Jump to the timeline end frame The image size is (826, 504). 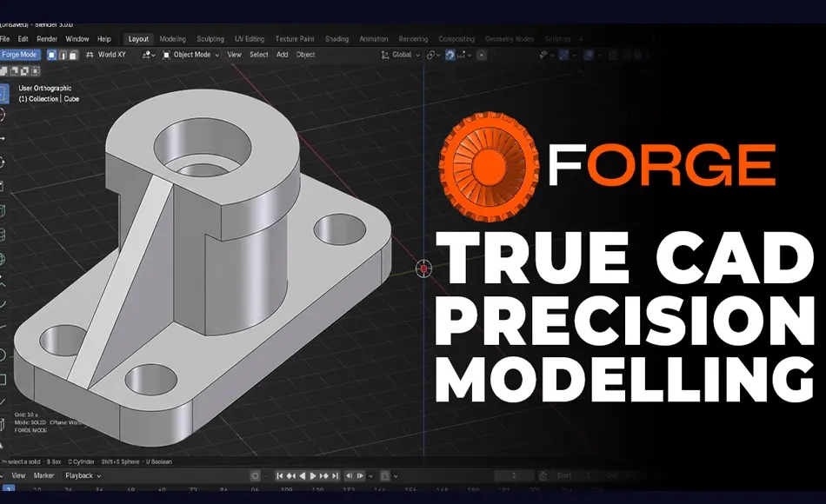(x=335, y=476)
